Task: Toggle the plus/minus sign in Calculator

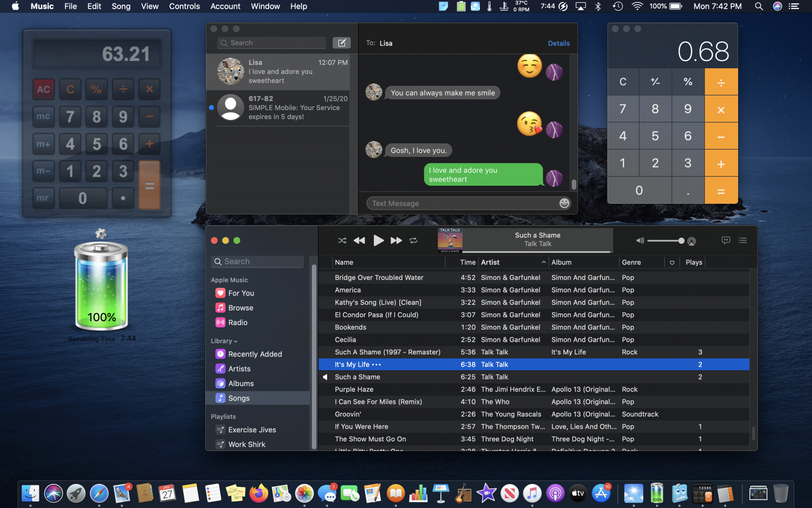Action: [655, 82]
